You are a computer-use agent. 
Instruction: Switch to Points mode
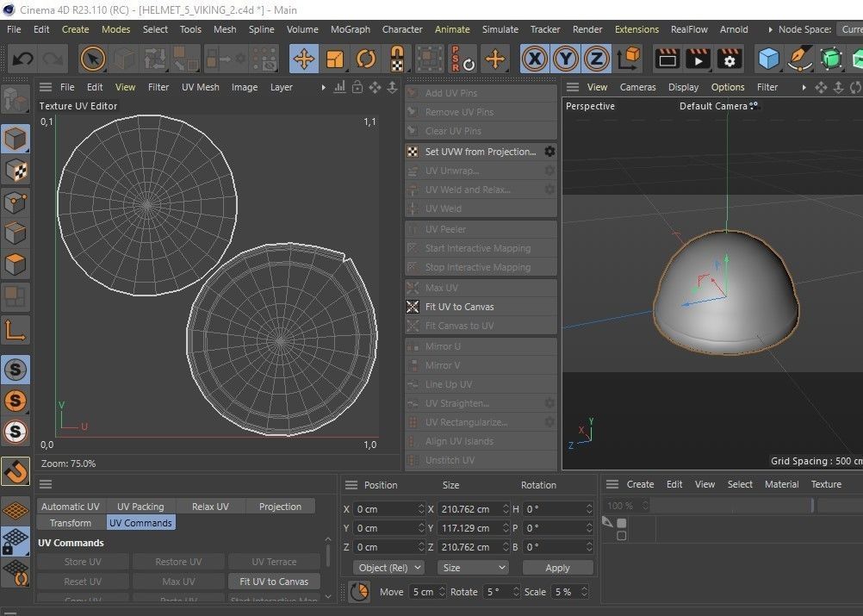coord(15,202)
